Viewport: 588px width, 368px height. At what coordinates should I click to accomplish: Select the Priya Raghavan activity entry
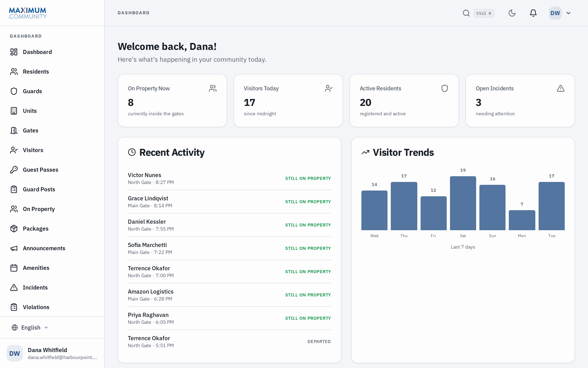[229, 318]
